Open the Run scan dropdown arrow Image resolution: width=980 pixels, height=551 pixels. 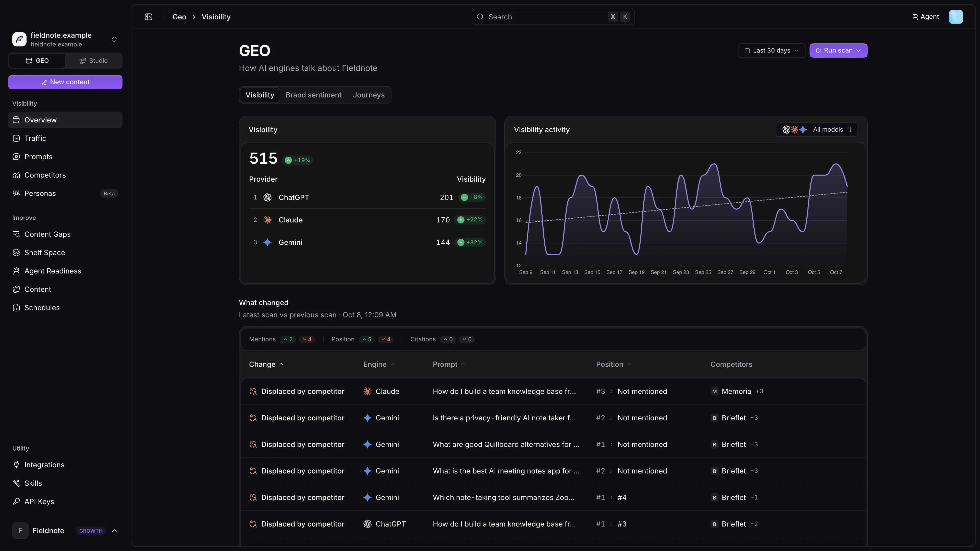click(859, 51)
